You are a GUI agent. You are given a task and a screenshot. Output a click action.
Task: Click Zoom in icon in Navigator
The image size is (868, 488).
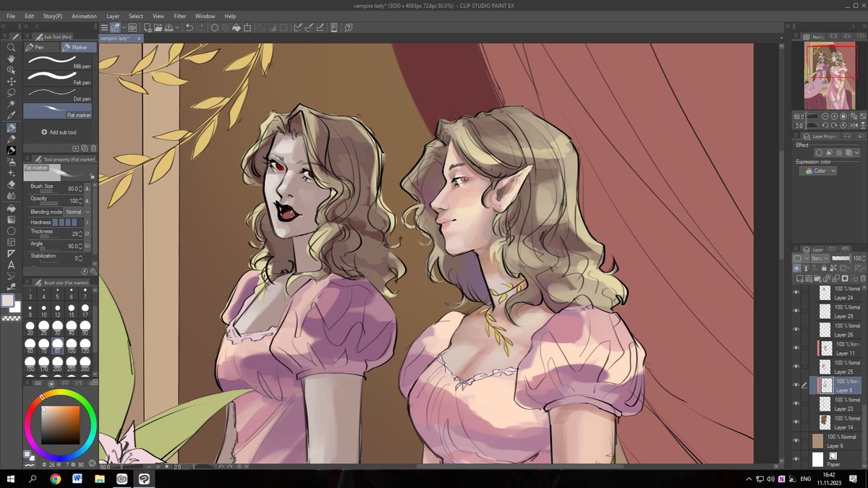click(x=834, y=116)
